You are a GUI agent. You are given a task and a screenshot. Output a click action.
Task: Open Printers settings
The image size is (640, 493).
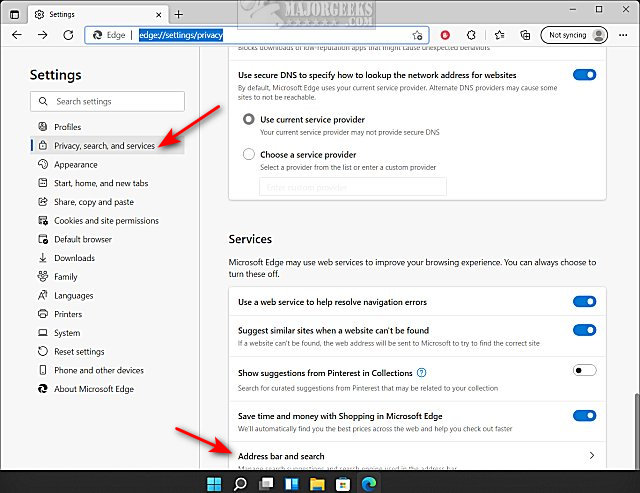click(x=107, y=314)
